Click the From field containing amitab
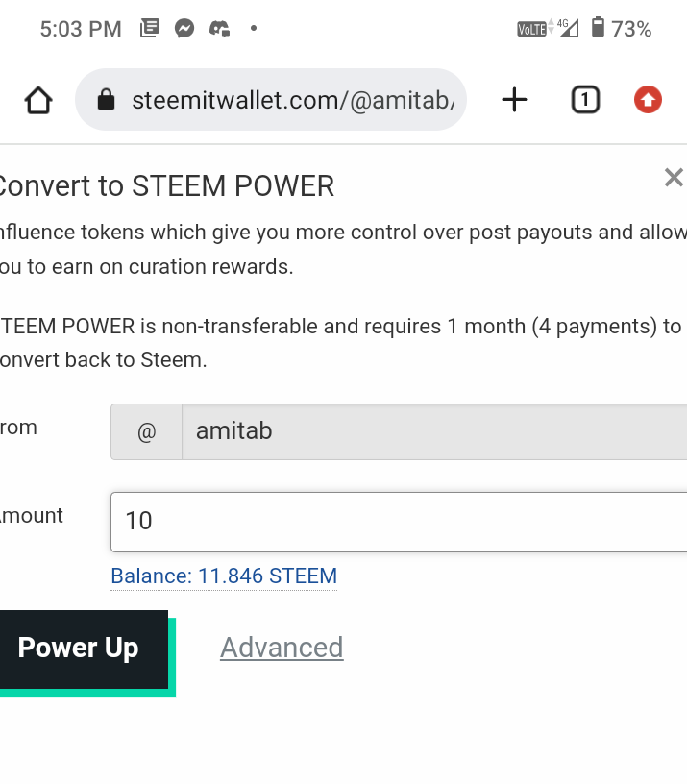The height and width of the screenshot is (784, 687). pos(432,431)
